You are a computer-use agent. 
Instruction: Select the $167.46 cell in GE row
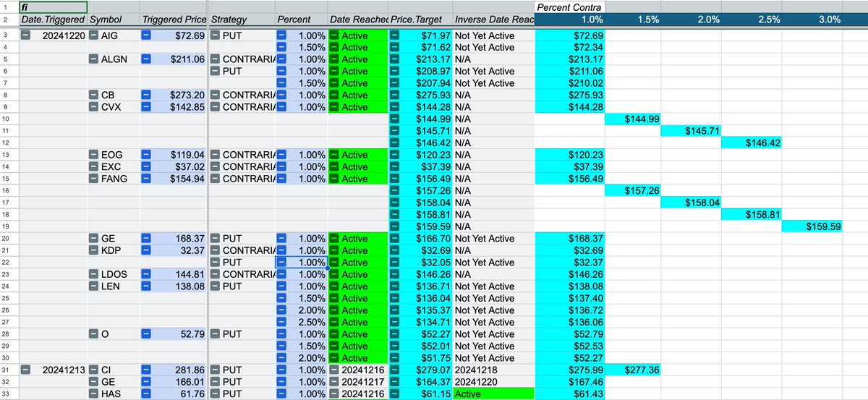point(570,381)
